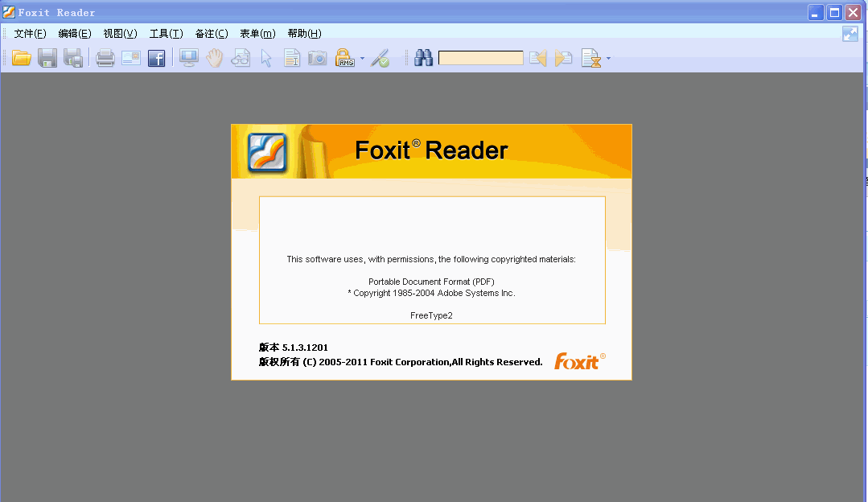
Task: Enter full screen mode
Action: coord(188,57)
